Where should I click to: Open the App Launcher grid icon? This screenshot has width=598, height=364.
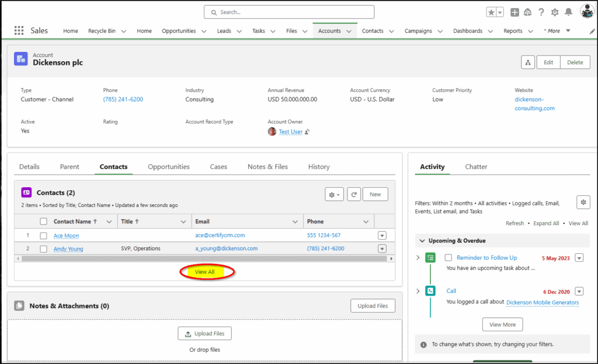(19, 30)
